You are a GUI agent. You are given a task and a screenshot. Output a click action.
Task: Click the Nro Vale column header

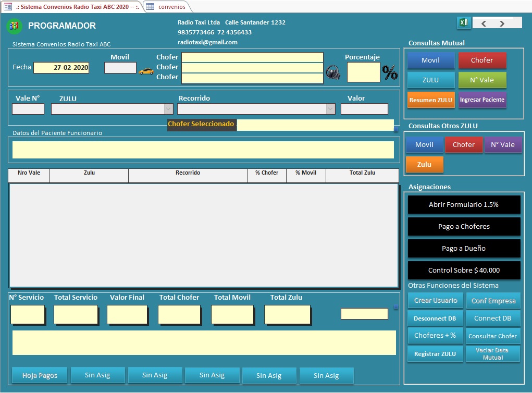point(29,173)
